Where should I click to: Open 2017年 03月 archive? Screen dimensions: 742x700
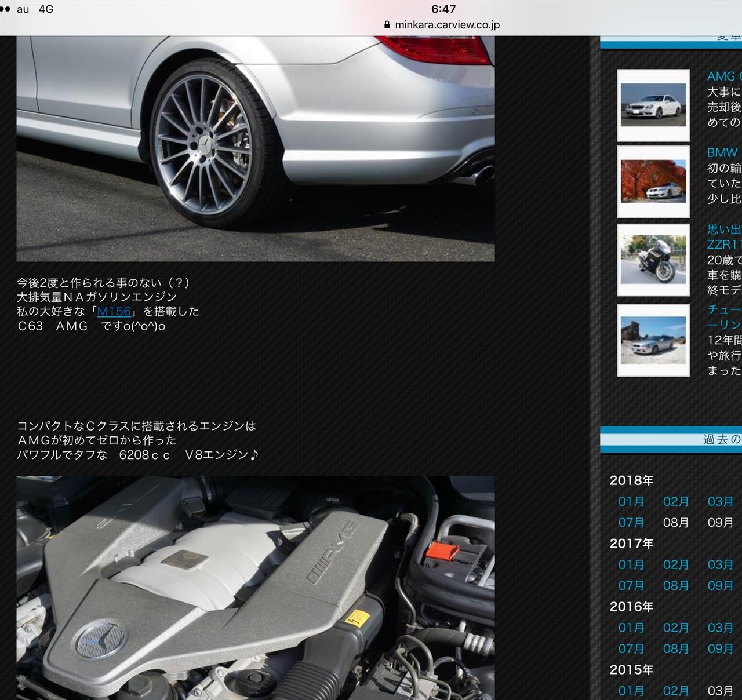tap(721, 565)
